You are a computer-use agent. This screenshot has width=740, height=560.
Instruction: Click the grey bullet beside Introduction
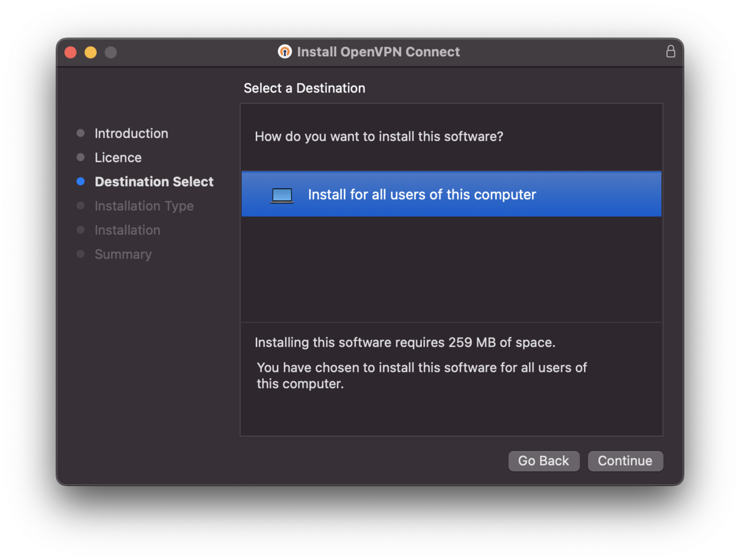[80, 133]
